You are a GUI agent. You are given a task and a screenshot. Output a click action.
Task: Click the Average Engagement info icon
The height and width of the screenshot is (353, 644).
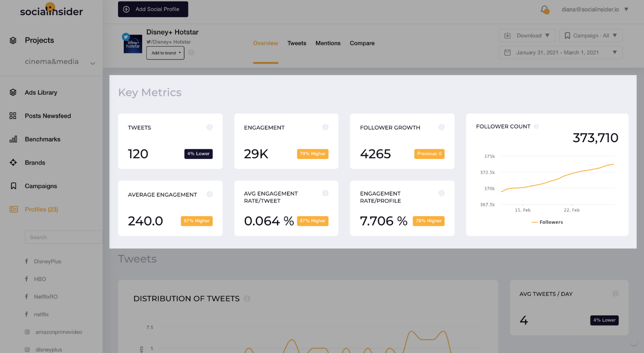tap(210, 194)
